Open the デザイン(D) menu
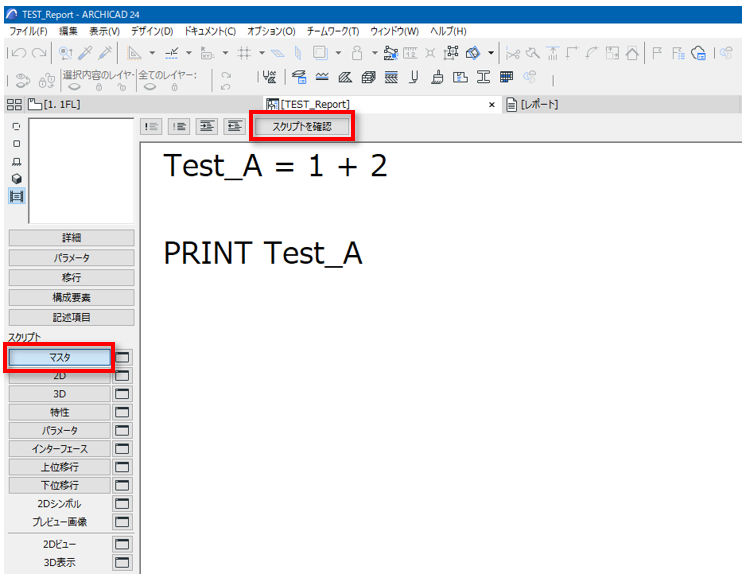This screenshot has width=745, height=577. point(152,31)
